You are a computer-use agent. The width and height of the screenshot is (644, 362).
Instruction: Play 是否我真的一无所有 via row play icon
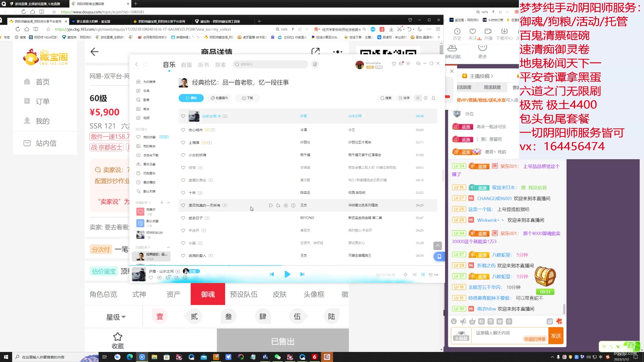pos(271,205)
